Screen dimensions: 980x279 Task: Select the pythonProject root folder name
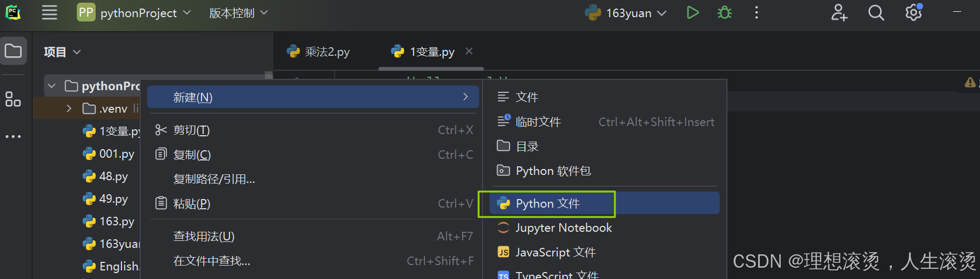tap(111, 86)
